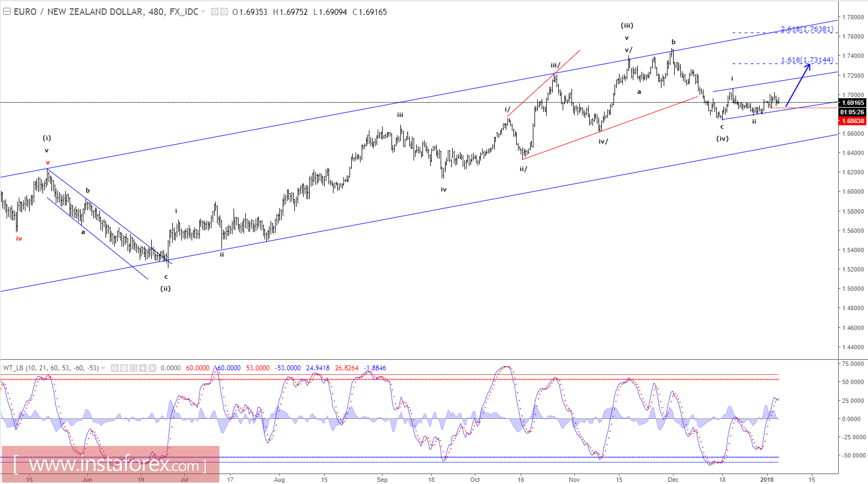Click the 1.78000 price axis label

pyautogui.click(x=853, y=17)
